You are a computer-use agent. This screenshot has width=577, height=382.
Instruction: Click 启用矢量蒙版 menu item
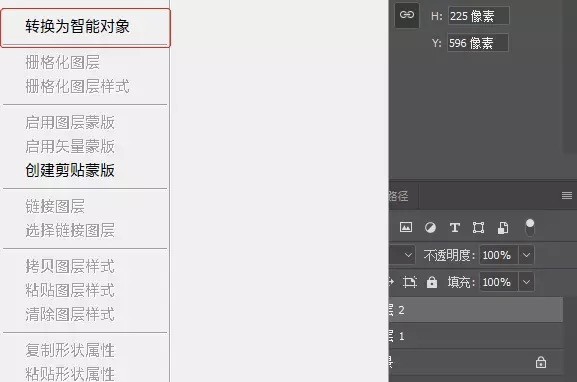[70, 146]
